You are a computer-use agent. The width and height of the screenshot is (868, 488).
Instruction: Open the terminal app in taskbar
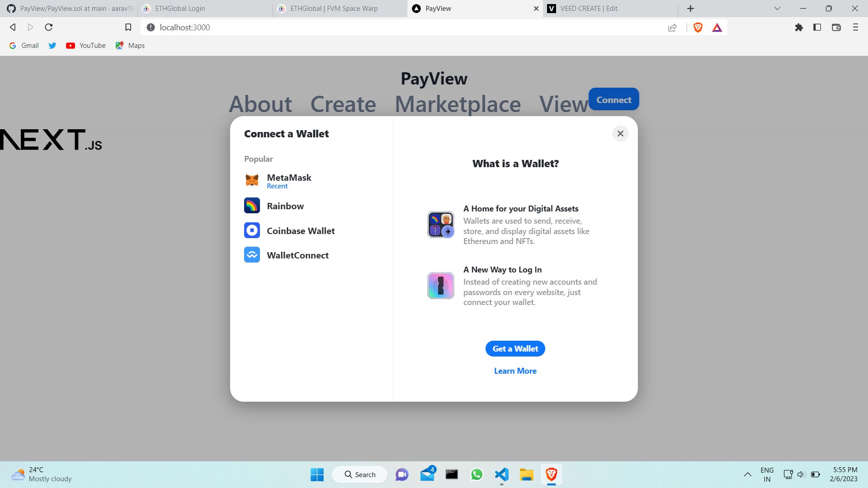pos(452,474)
